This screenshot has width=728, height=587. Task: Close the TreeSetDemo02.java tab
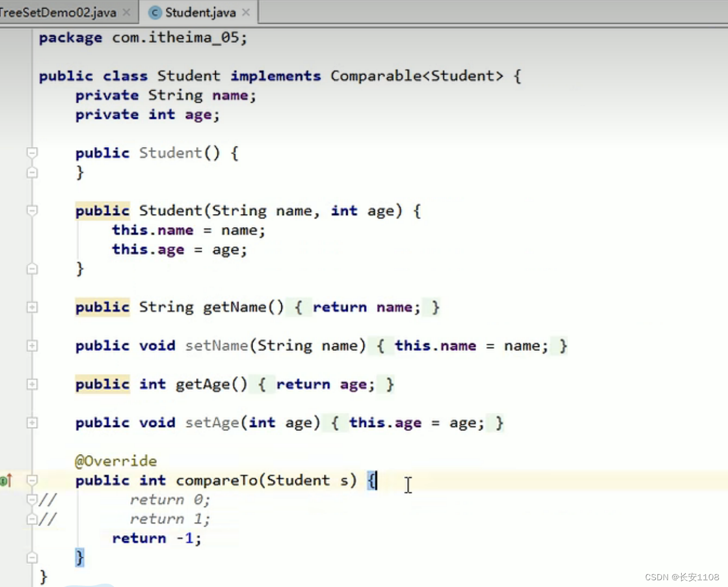click(126, 12)
